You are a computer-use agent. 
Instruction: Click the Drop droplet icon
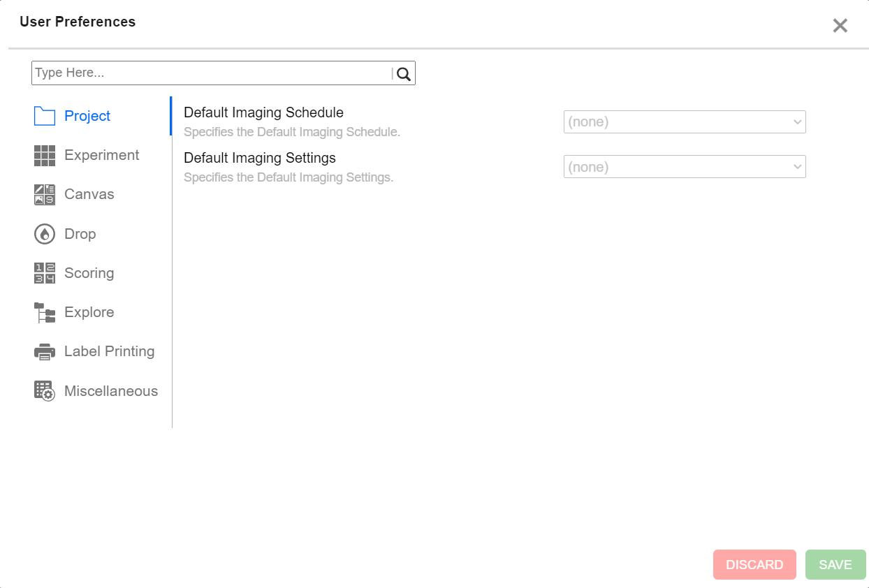45,234
